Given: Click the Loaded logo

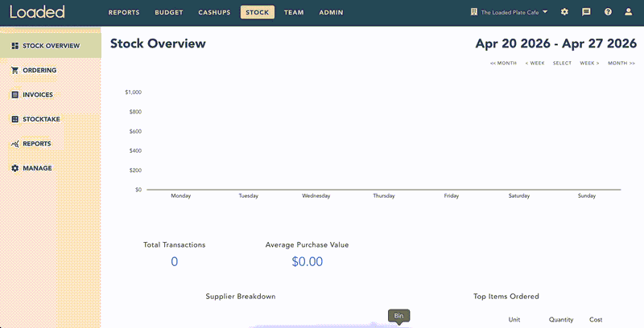Looking at the screenshot, I should tap(37, 12).
